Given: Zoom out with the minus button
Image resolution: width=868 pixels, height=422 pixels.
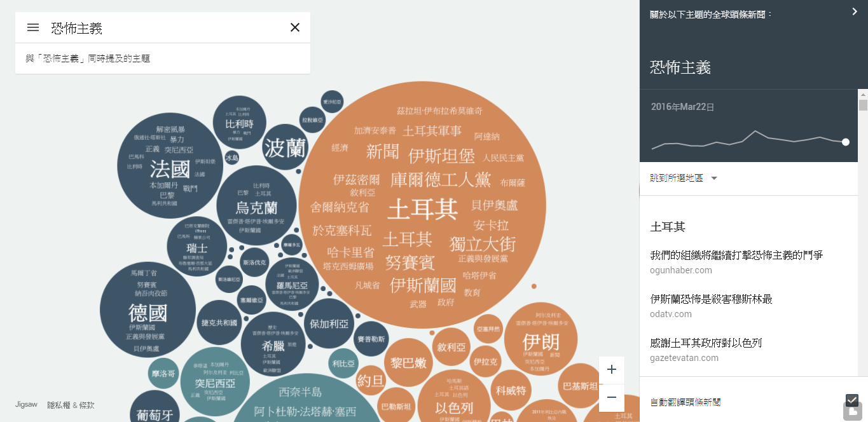Looking at the screenshot, I should coord(612,398).
